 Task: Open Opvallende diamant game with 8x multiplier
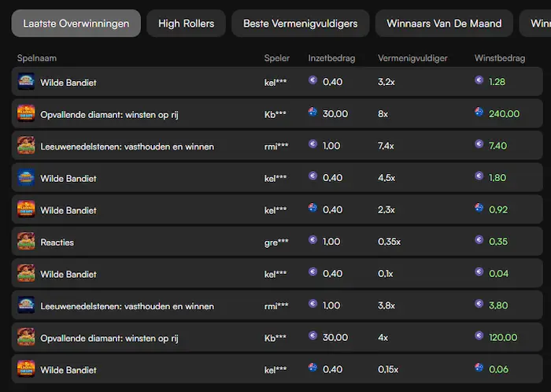pos(109,114)
